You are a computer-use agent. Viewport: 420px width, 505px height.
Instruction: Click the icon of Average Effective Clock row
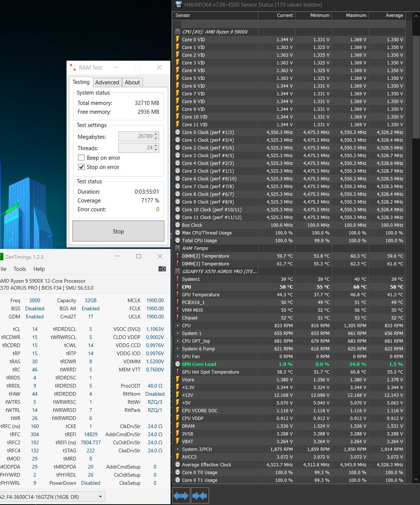tap(178, 465)
